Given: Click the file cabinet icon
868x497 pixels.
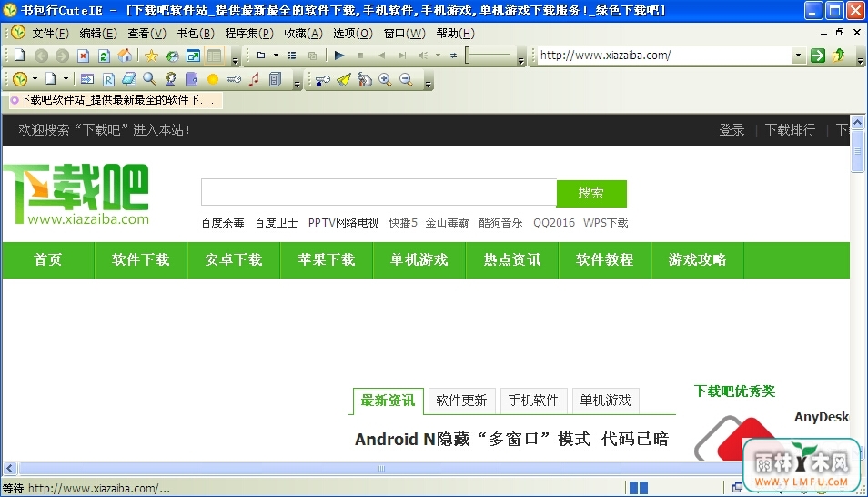Looking at the screenshot, I should pyautogui.click(x=275, y=79).
